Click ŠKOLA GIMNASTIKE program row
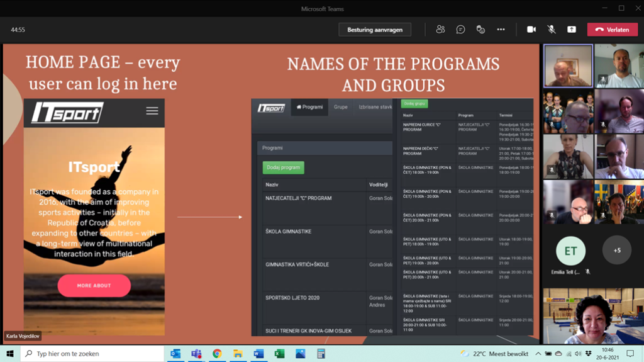The height and width of the screenshot is (362, 644). 327,241
